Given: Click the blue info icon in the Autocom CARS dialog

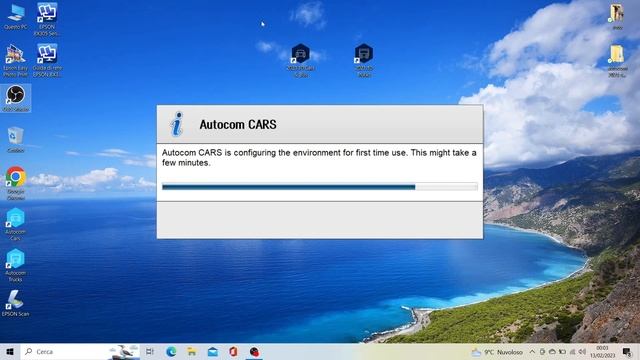Looking at the screenshot, I should [x=177, y=124].
